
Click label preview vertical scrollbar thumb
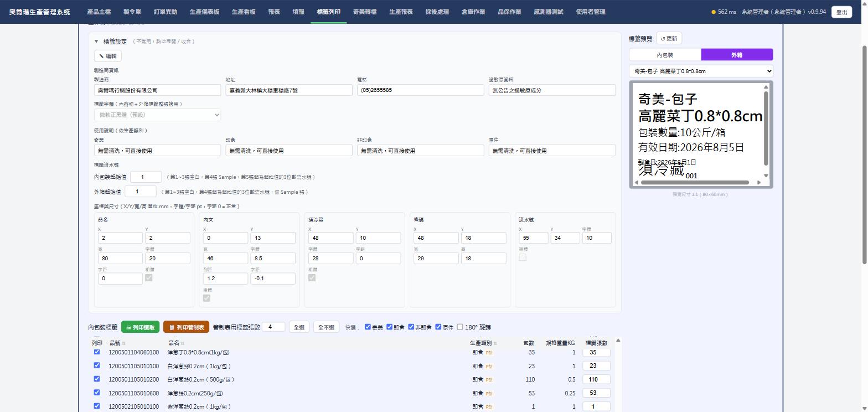pyautogui.click(x=766, y=128)
